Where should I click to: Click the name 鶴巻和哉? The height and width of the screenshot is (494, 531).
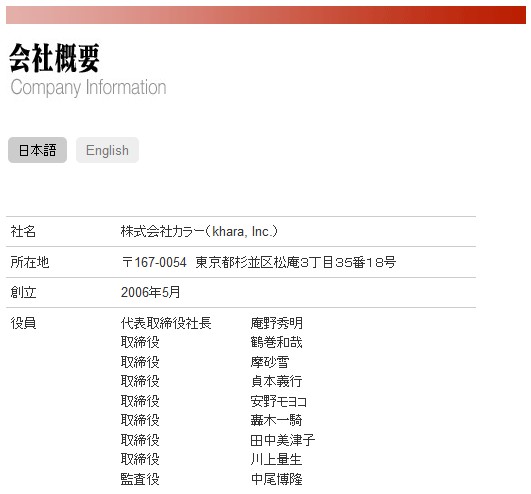coord(277,342)
